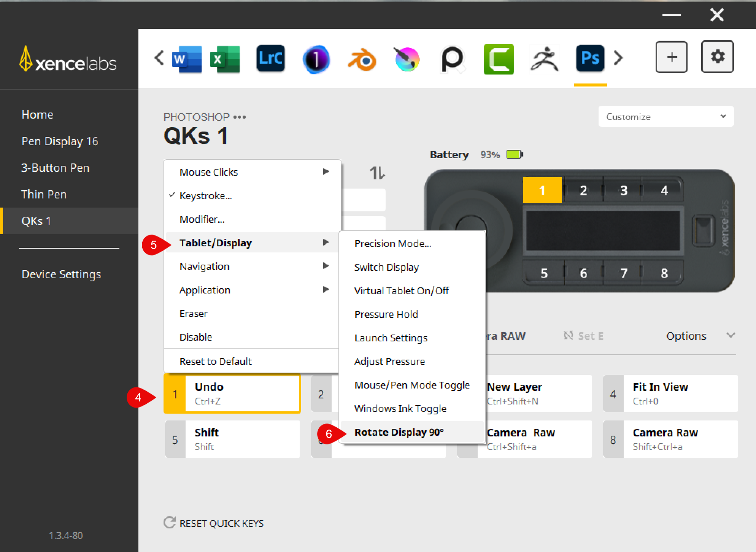Select Switch Display from submenu
The height and width of the screenshot is (552, 756).
click(386, 267)
